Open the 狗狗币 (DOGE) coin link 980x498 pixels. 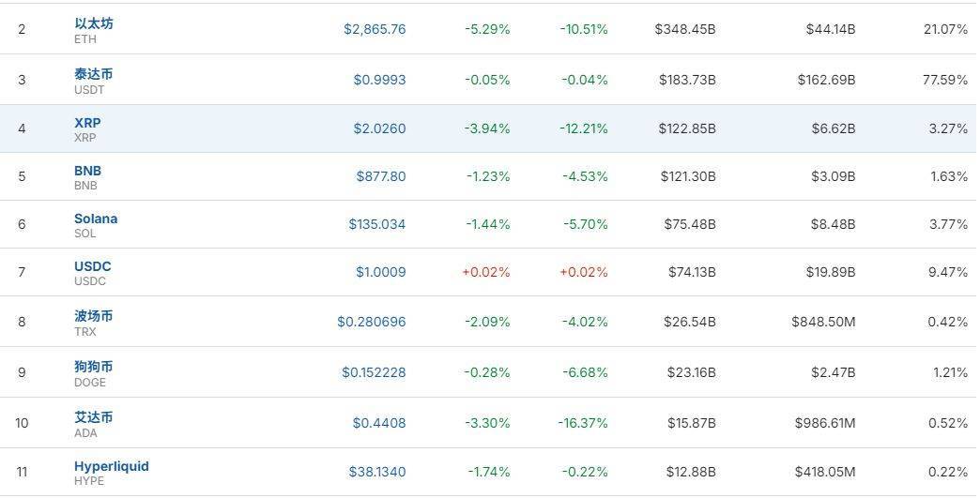point(94,366)
